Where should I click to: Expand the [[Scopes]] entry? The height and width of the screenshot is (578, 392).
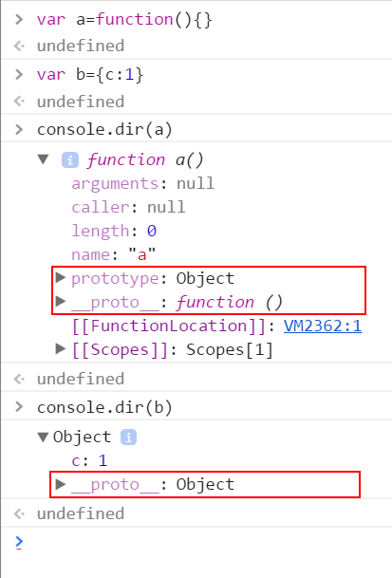coord(60,348)
